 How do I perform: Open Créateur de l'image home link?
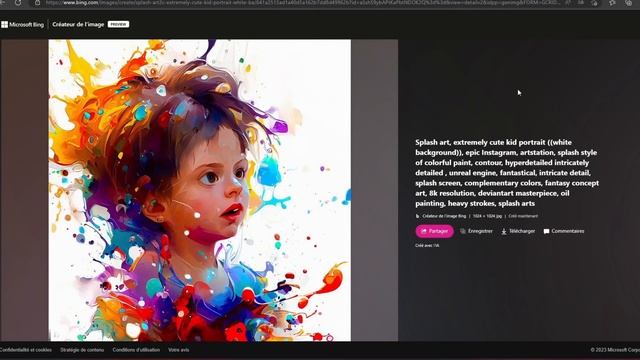78,24
